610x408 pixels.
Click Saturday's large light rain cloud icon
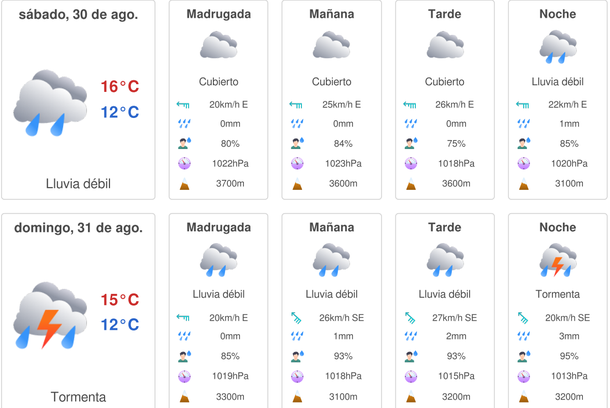tap(50, 102)
